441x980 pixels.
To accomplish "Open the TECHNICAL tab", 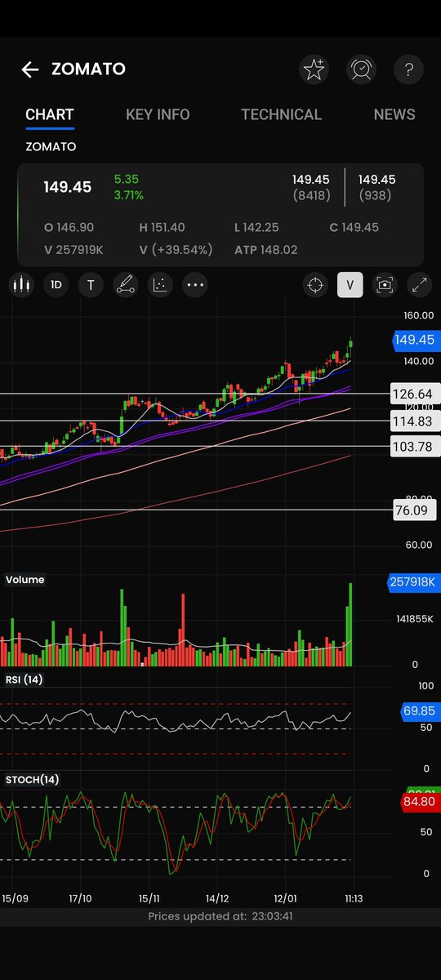I will pos(282,114).
